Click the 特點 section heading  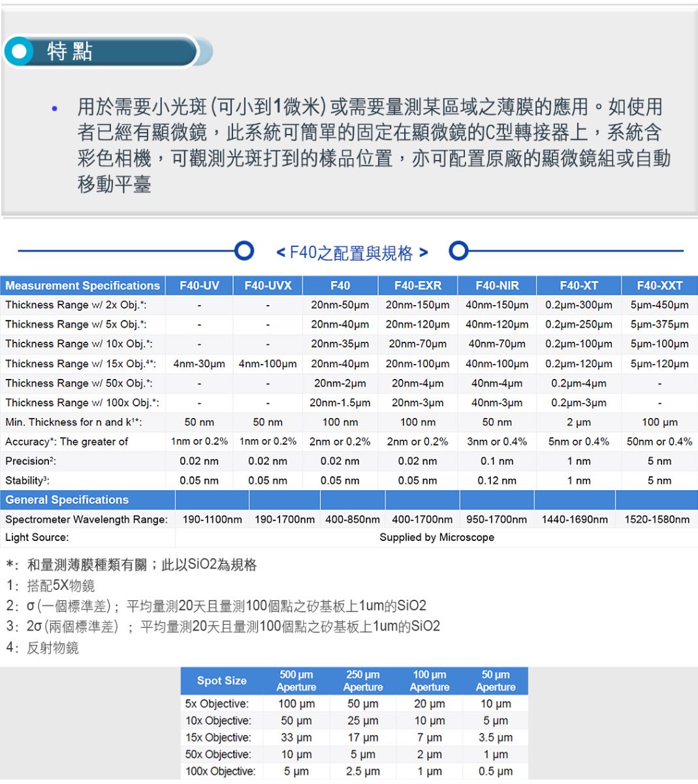[70, 52]
